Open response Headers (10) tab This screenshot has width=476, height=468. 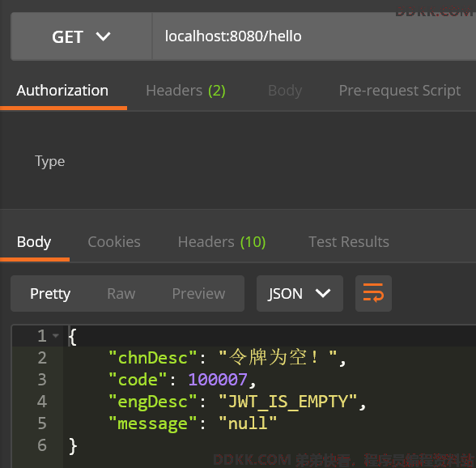pos(222,242)
